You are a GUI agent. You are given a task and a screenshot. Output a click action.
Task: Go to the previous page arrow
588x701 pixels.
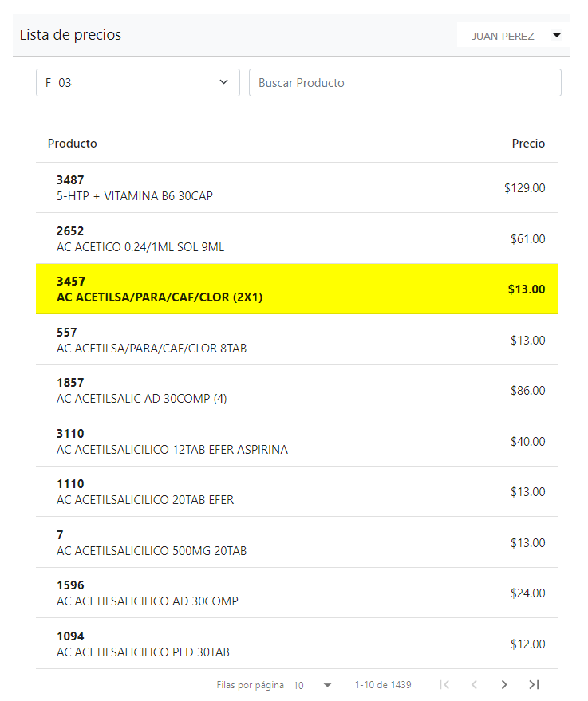[x=474, y=684]
